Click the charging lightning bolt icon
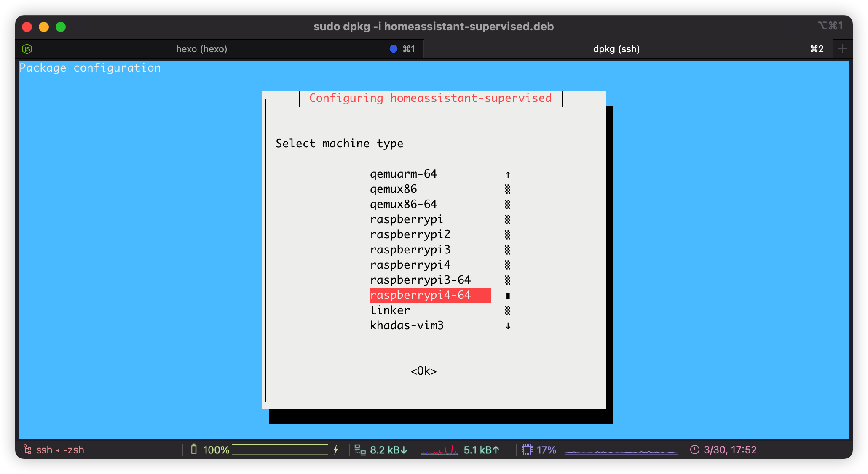This screenshot has width=868, height=474. [x=336, y=450]
